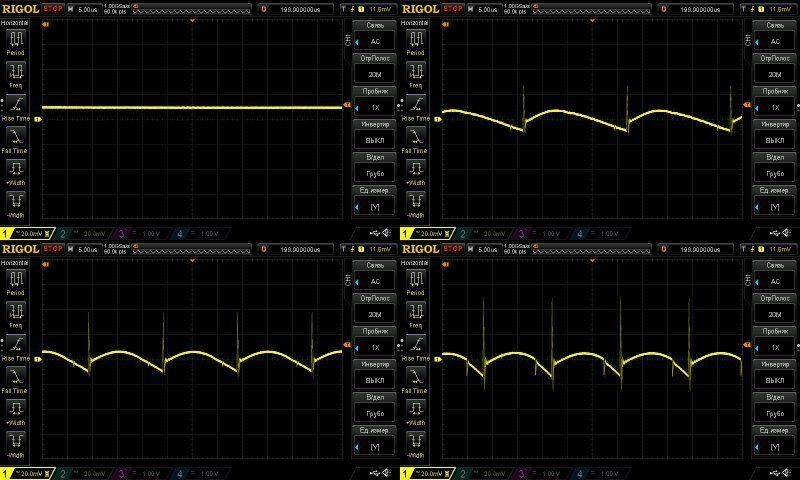
Task: Open Связь AC coupling selector in bottom-left capture
Action: click(375, 275)
